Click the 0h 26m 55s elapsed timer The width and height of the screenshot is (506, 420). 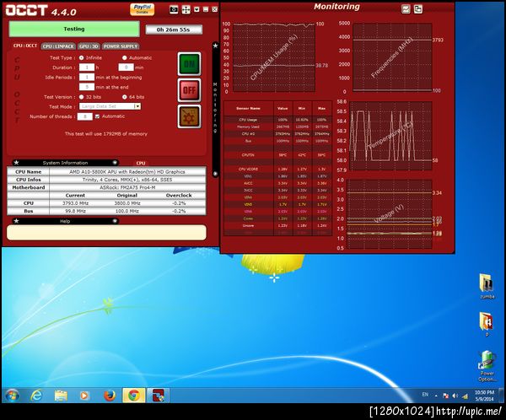[174, 30]
